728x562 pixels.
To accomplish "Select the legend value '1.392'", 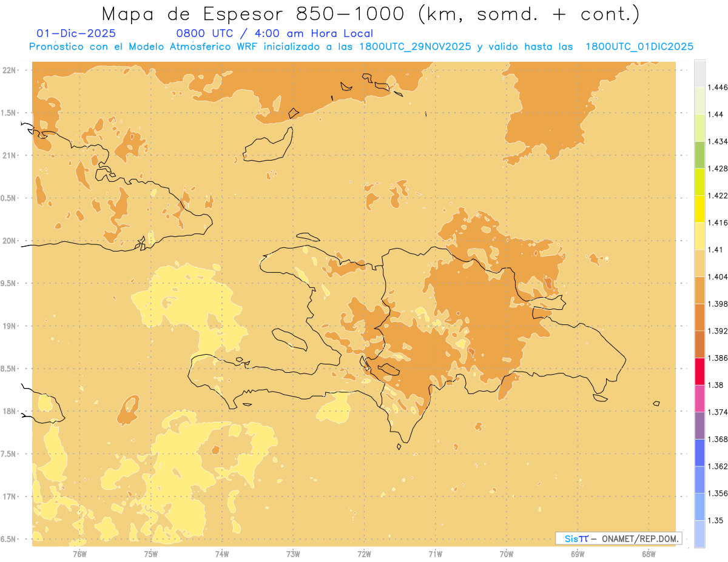I will [718, 331].
